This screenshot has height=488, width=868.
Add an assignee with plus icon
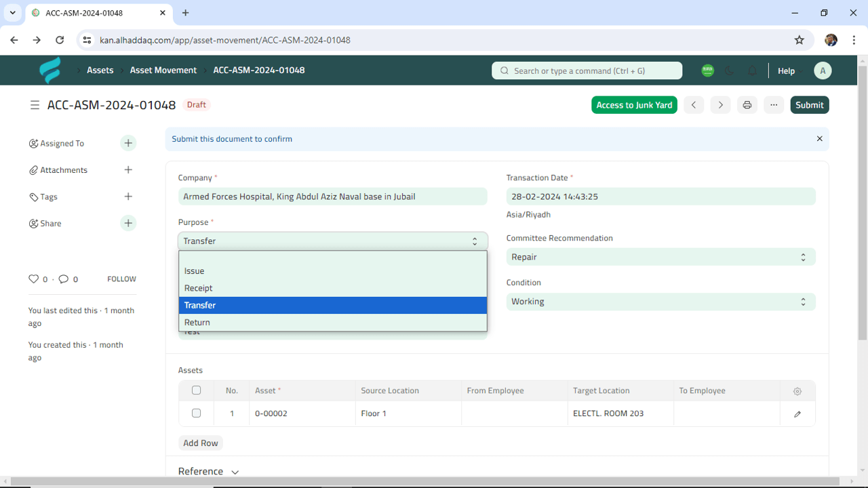click(128, 143)
